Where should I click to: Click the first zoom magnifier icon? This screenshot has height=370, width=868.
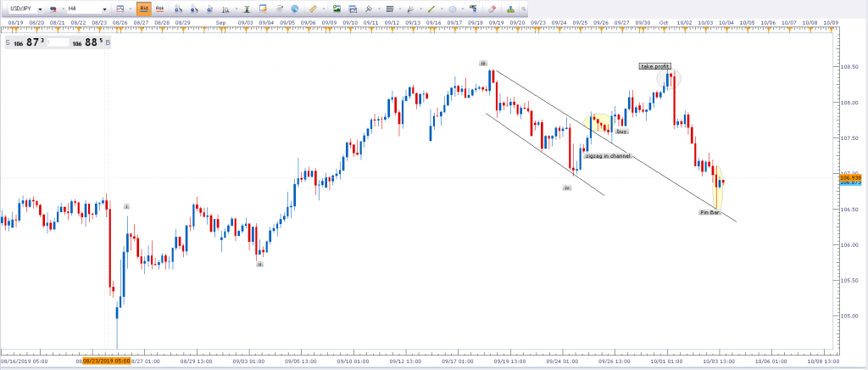point(179,8)
